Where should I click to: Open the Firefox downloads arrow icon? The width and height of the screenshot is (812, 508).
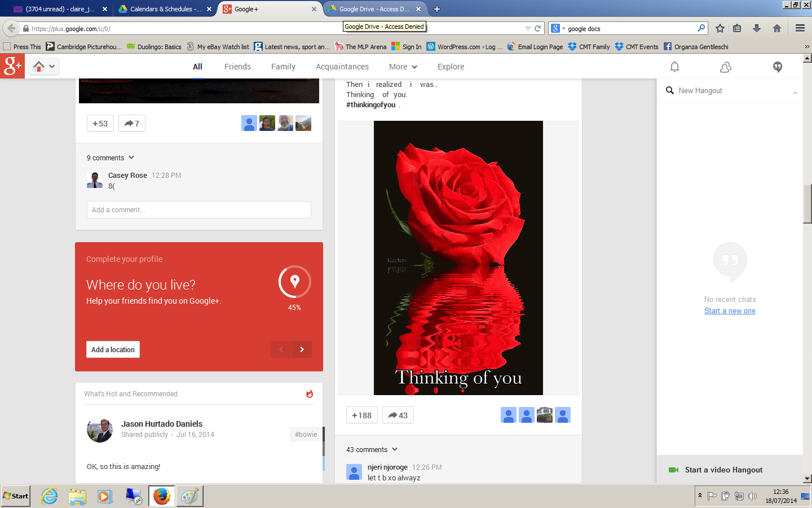(757, 28)
